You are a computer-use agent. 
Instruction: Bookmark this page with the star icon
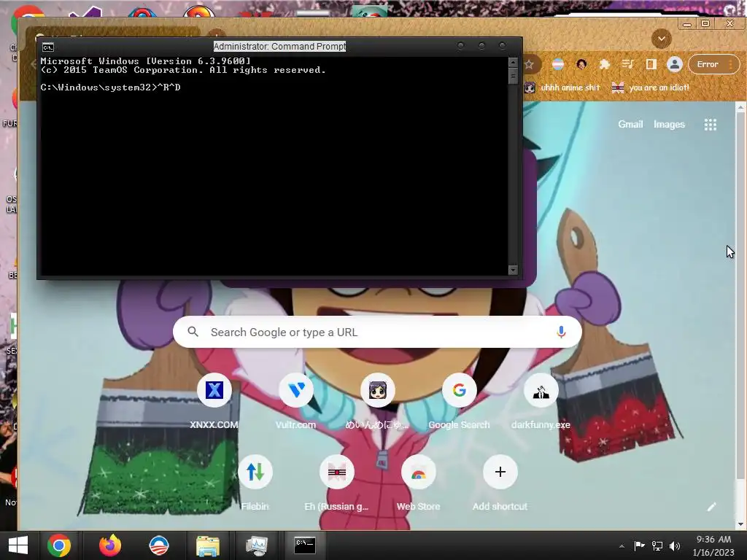tap(529, 64)
